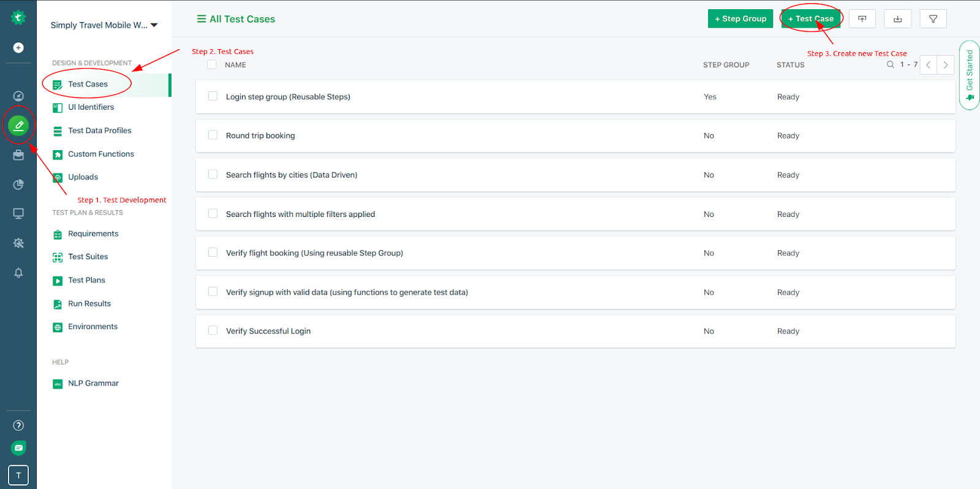
Task: Click the export download icon button
Action: click(897, 19)
